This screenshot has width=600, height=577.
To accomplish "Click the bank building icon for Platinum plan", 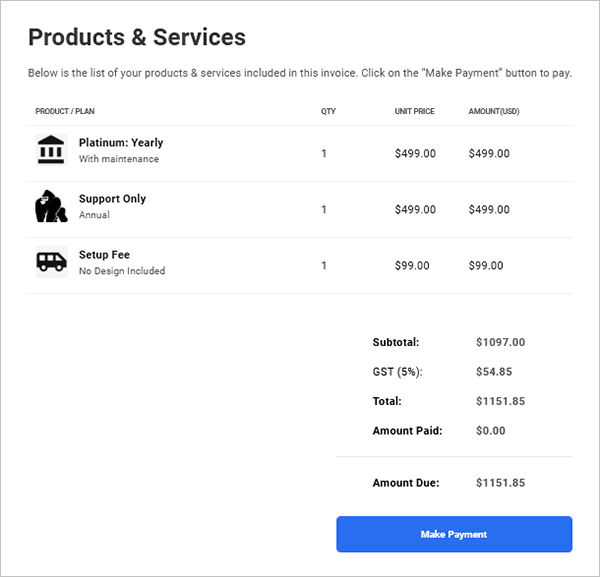I will 51,150.
